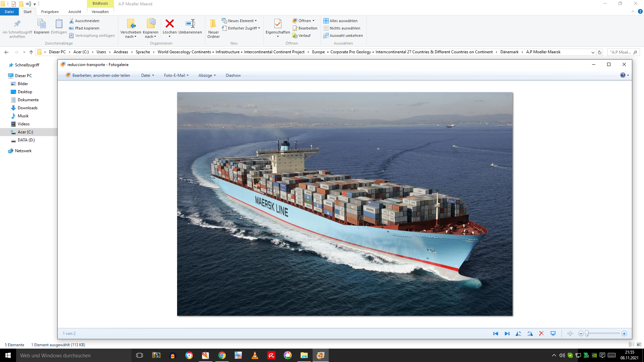Click the zoom in plus button
Viewport: 644px width, 362px height.
click(x=624, y=334)
